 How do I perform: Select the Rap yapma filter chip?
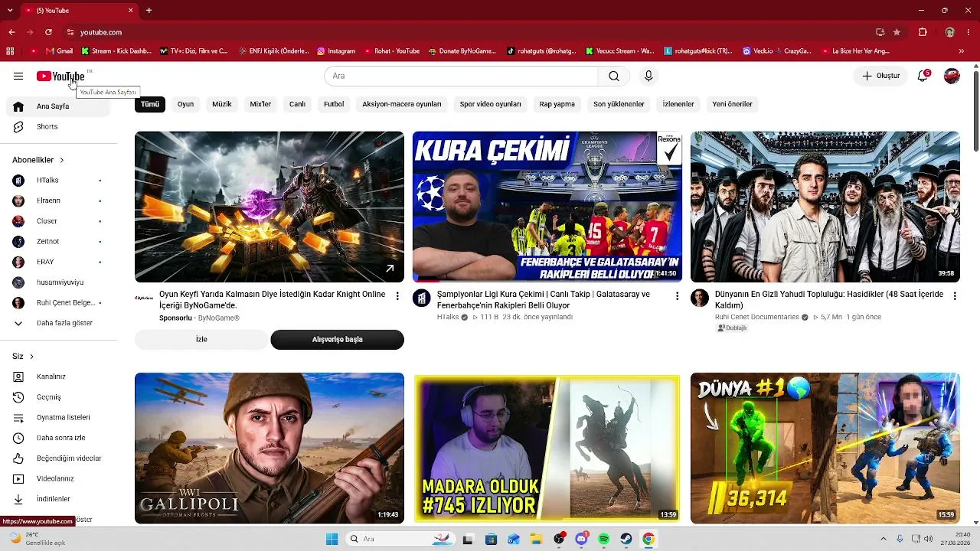557,104
